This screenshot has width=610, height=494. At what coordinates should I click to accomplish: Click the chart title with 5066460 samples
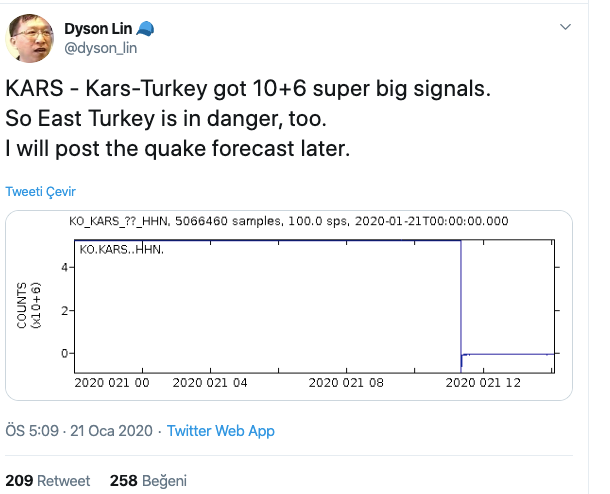point(288,221)
